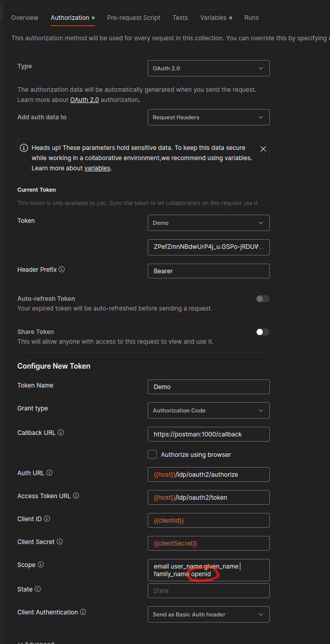
Task: Click the State input field
Action: [x=208, y=591]
